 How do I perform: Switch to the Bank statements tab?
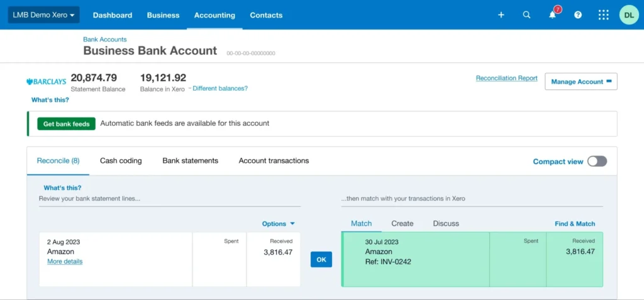(x=190, y=161)
